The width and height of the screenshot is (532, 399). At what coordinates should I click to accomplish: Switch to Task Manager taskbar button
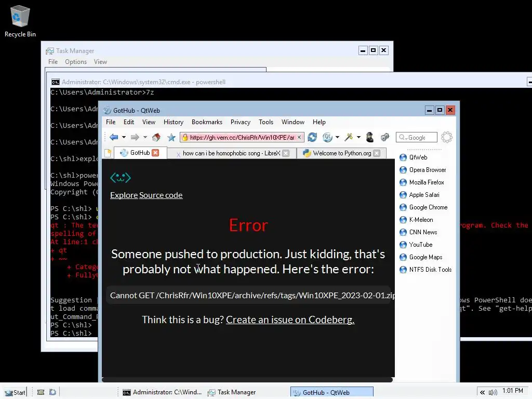(x=232, y=392)
